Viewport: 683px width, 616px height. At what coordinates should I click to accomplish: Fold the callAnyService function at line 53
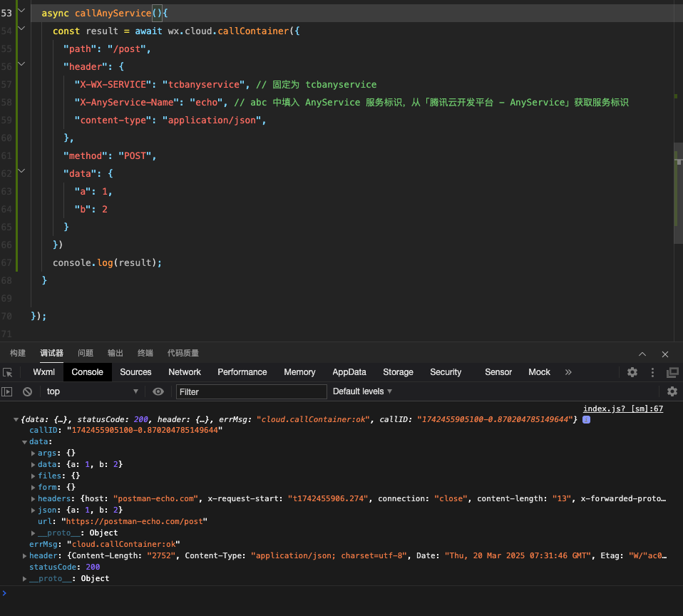click(21, 11)
